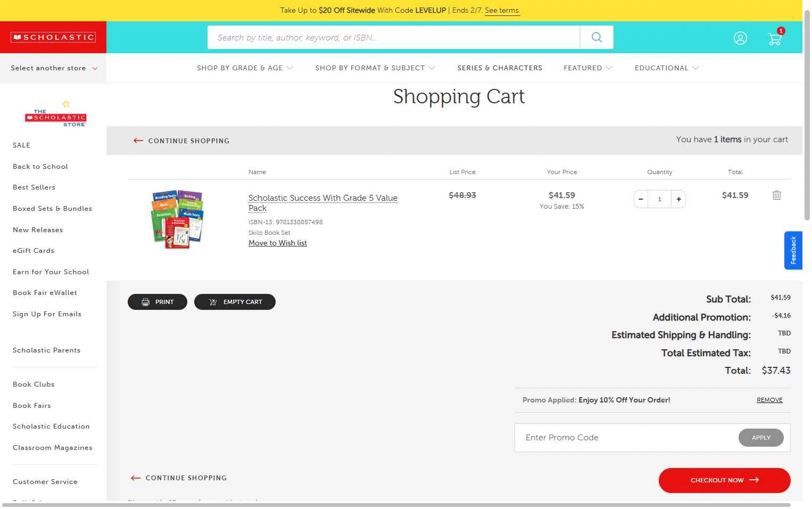Remove the applied promo
Image resolution: width=812 pixels, height=509 pixels.
pyautogui.click(x=769, y=400)
